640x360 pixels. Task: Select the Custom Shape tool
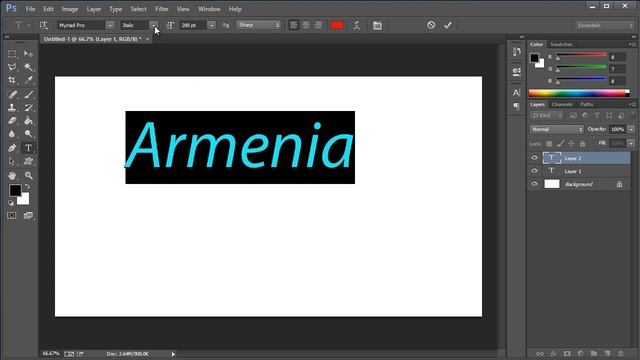[x=28, y=161]
